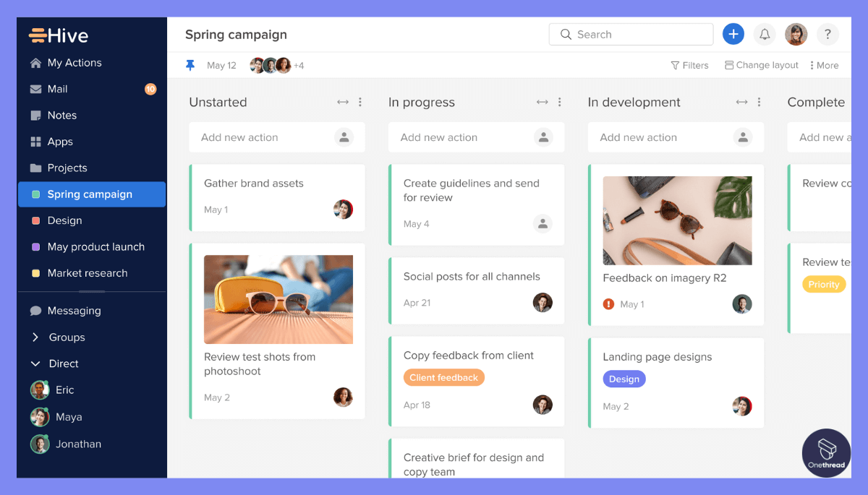Open the notifications bell
Screen dimensions: 868x495
(765, 34)
